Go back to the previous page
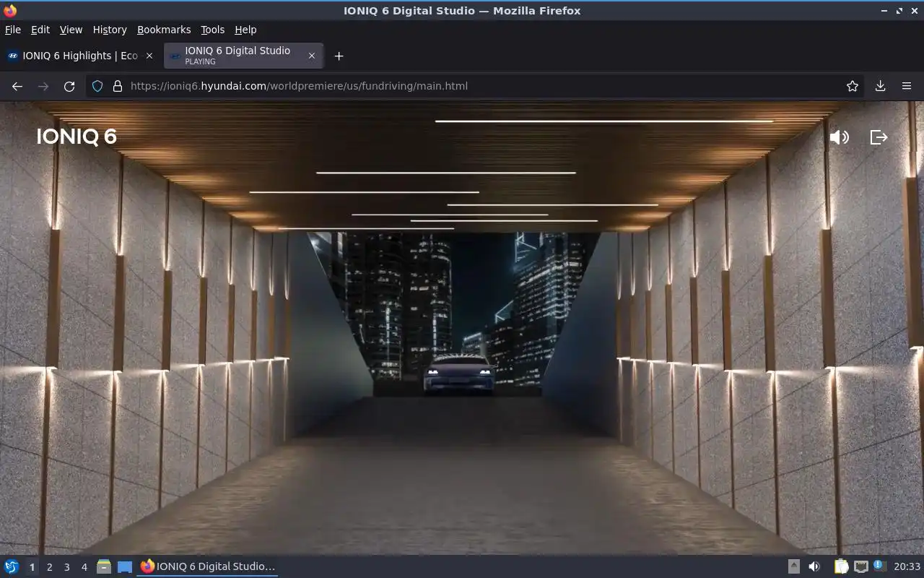Viewport: 924px width, 578px height. click(x=17, y=86)
